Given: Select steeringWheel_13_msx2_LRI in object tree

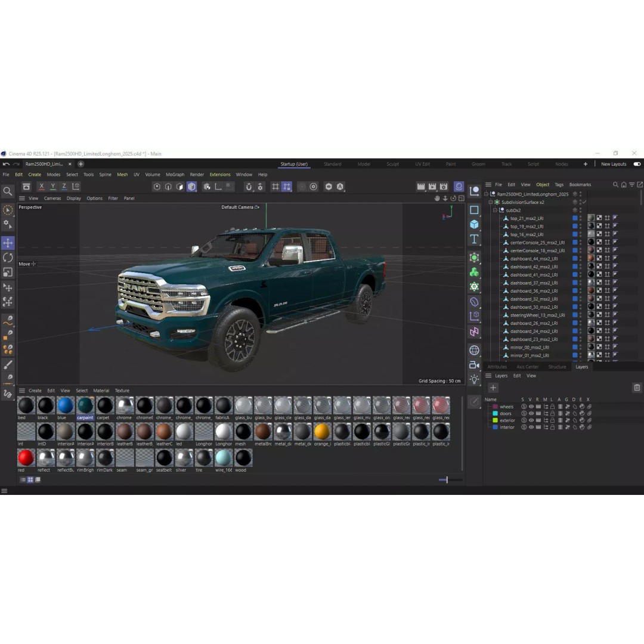Looking at the screenshot, I should [537, 315].
